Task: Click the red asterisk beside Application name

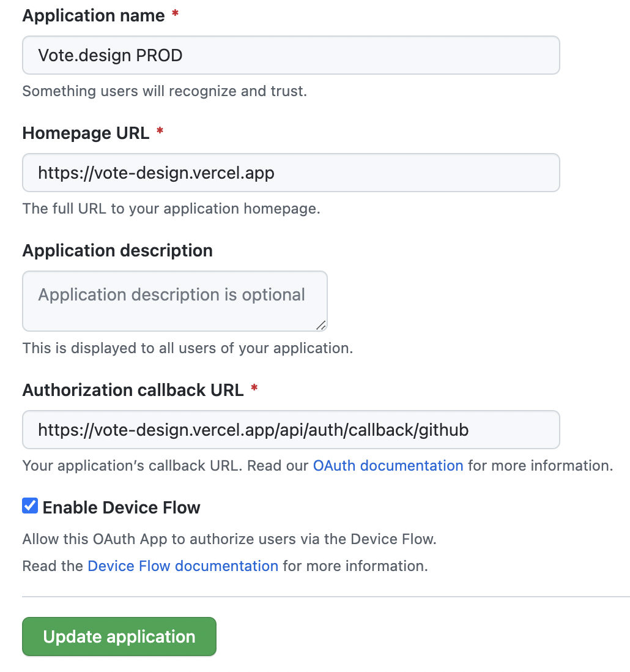Action: pyautogui.click(x=175, y=15)
